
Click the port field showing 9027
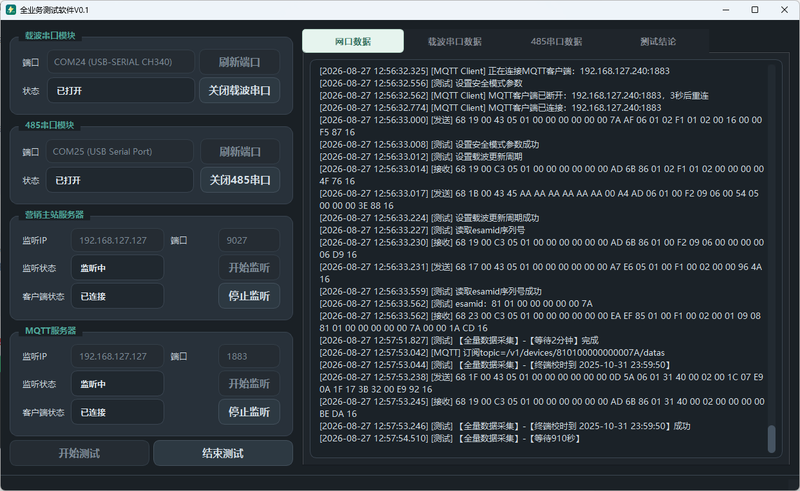click(249, 240)
